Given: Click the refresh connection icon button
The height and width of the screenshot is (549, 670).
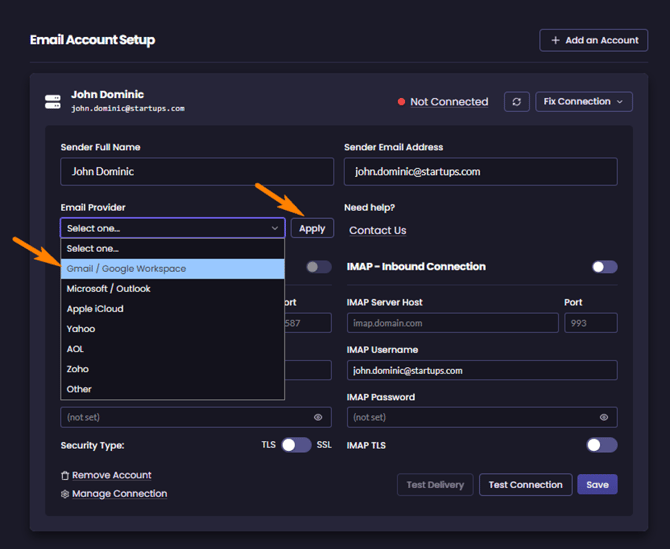Looking at the screenshot, I should pyautogui.click(x=517, y=102).
